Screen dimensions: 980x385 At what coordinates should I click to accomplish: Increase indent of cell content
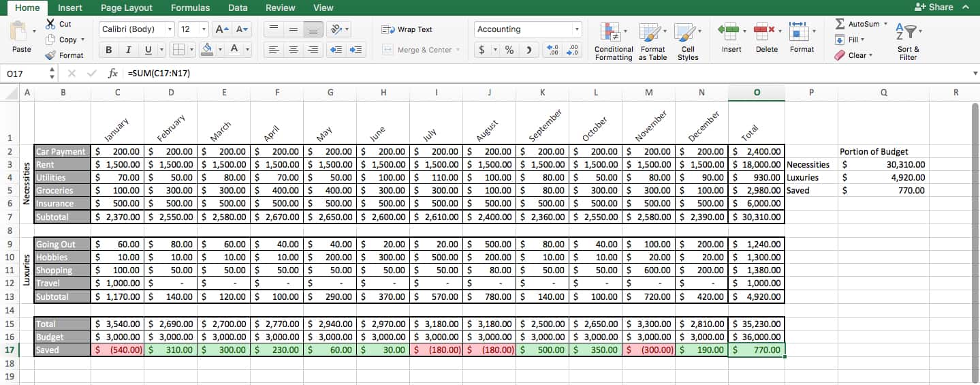point(355,50)
